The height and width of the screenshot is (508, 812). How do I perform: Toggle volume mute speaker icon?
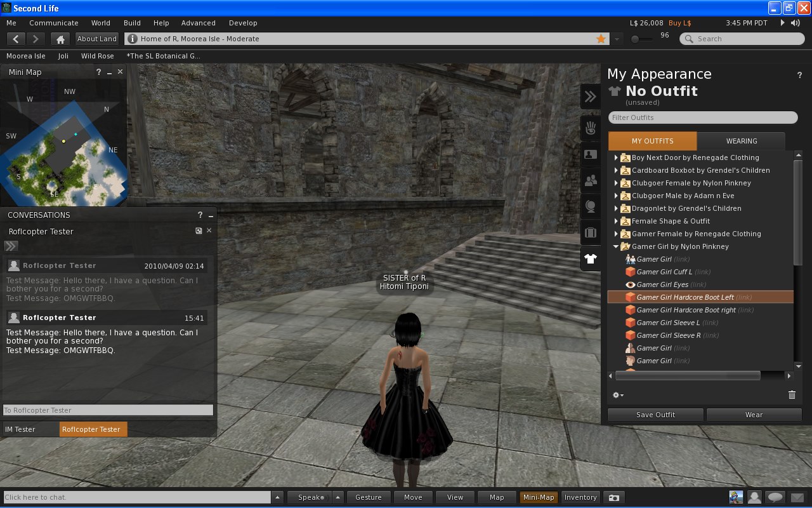[796, 23]
